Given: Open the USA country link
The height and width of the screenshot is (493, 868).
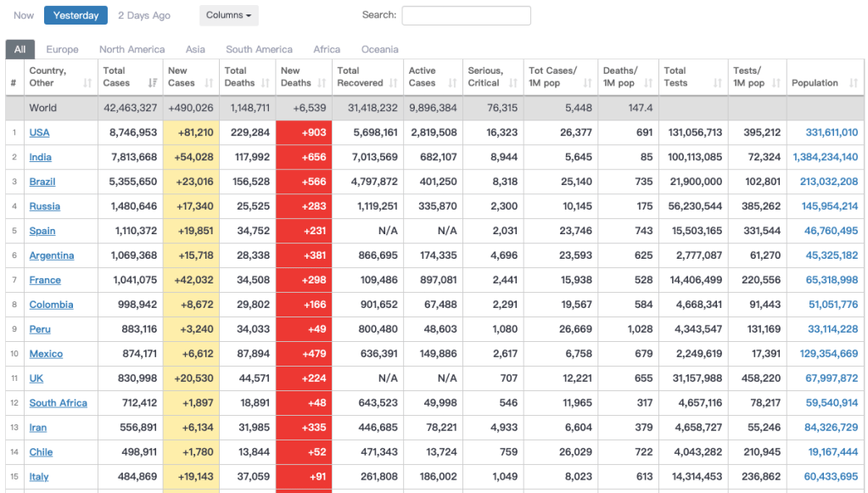Looking at the screenshot, I should [x=39, y=132].
